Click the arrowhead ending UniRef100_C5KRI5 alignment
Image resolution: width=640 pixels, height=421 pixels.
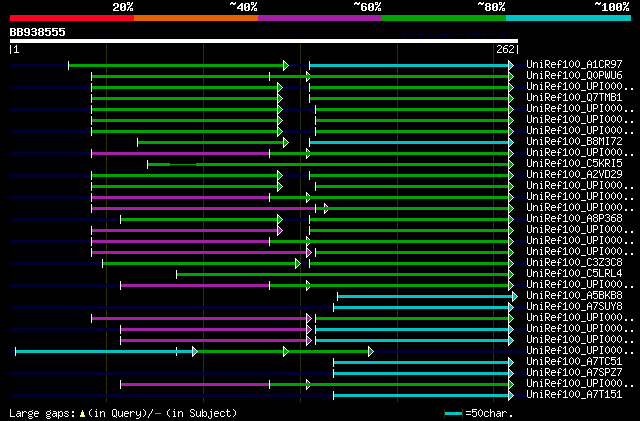(511, 165)
